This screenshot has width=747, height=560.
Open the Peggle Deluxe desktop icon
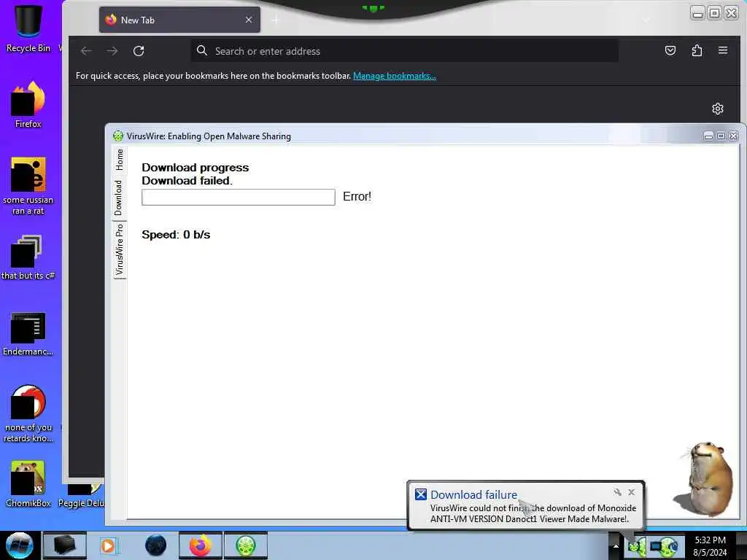coord(82,495)
